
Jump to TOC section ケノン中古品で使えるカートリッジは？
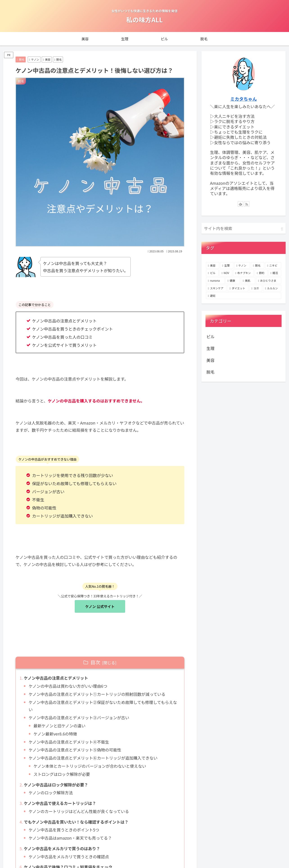60,803
